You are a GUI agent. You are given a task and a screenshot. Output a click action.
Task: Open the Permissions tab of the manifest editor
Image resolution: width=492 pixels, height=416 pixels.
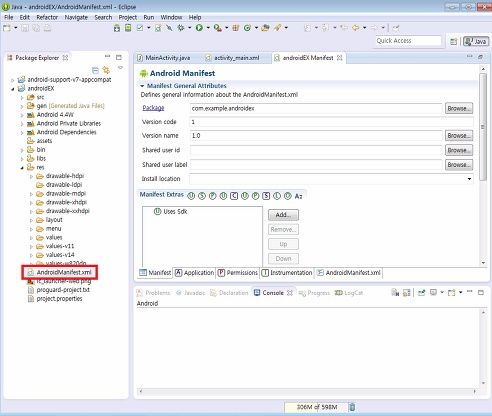[238, 273]
